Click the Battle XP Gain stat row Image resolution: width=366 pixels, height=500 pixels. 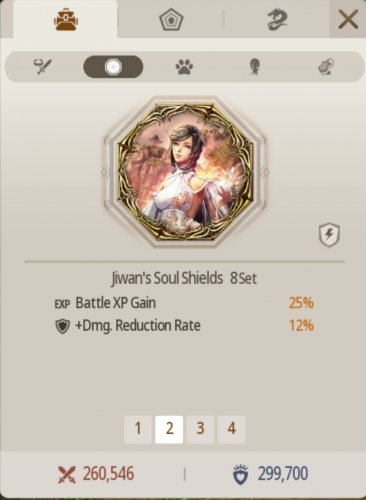(184, 303)
